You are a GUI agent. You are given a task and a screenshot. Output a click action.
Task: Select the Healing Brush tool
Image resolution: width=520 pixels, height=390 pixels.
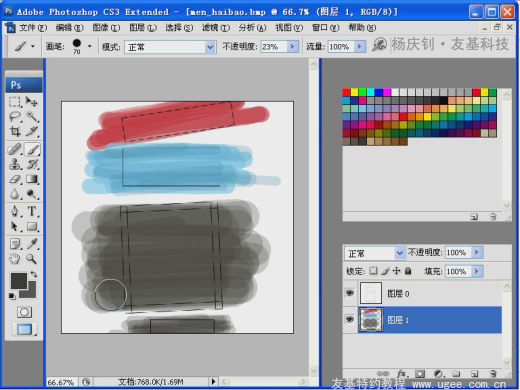(x=15, y=149)
